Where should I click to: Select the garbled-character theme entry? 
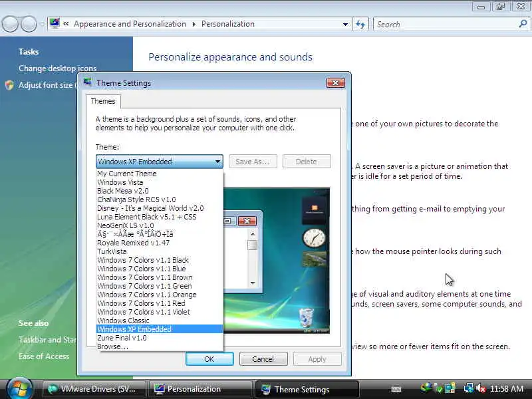[x=160, y=234]
